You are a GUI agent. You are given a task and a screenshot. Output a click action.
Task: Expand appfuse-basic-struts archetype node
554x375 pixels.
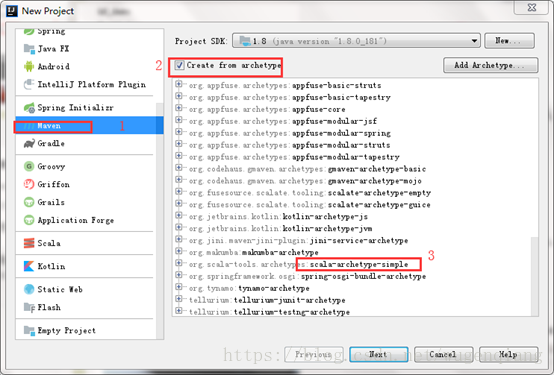pyautogui.click(x=179, y=84)
